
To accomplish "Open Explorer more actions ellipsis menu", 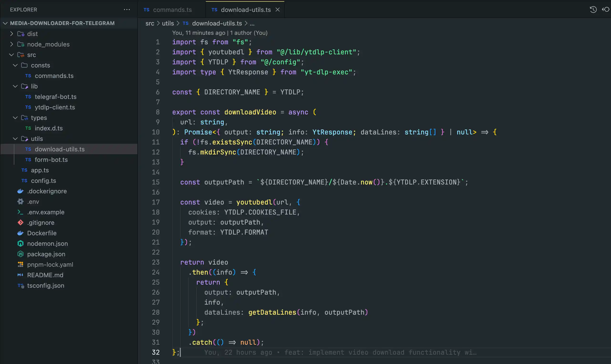I will 127,10.
